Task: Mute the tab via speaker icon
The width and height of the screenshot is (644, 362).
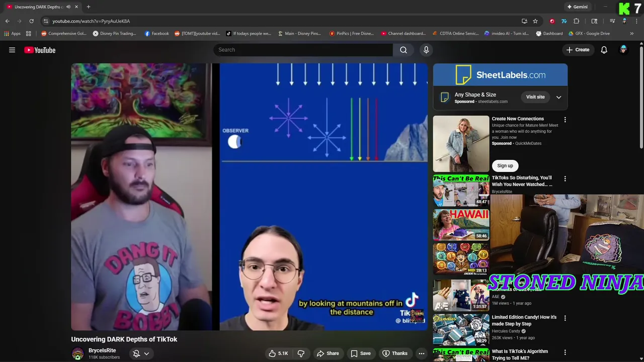Action: [68, 7]
